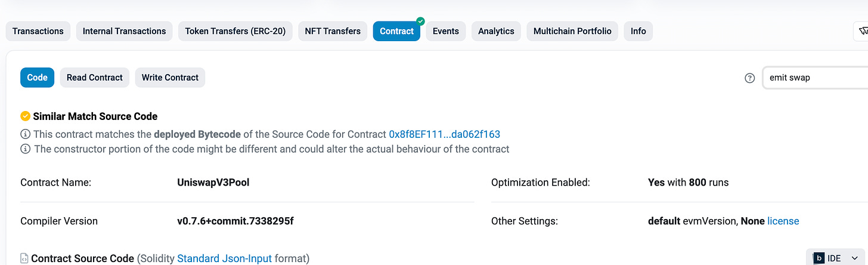This screenshot has width=868, height=265.
Task: Select the Read Contract button
Action: [95, 78]
